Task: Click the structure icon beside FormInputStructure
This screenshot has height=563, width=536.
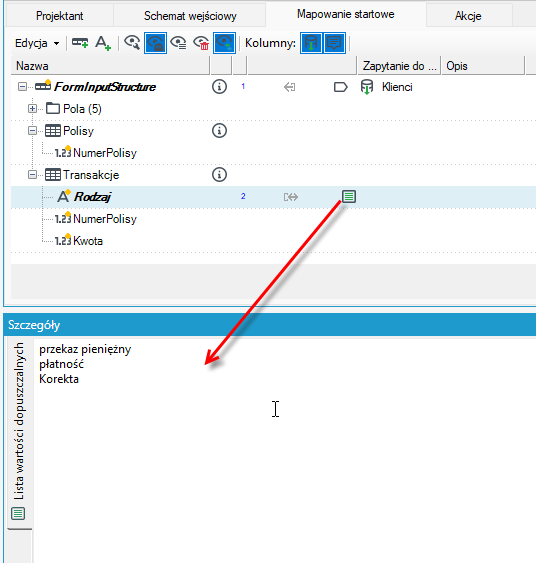Action: (x=43, y=86)
